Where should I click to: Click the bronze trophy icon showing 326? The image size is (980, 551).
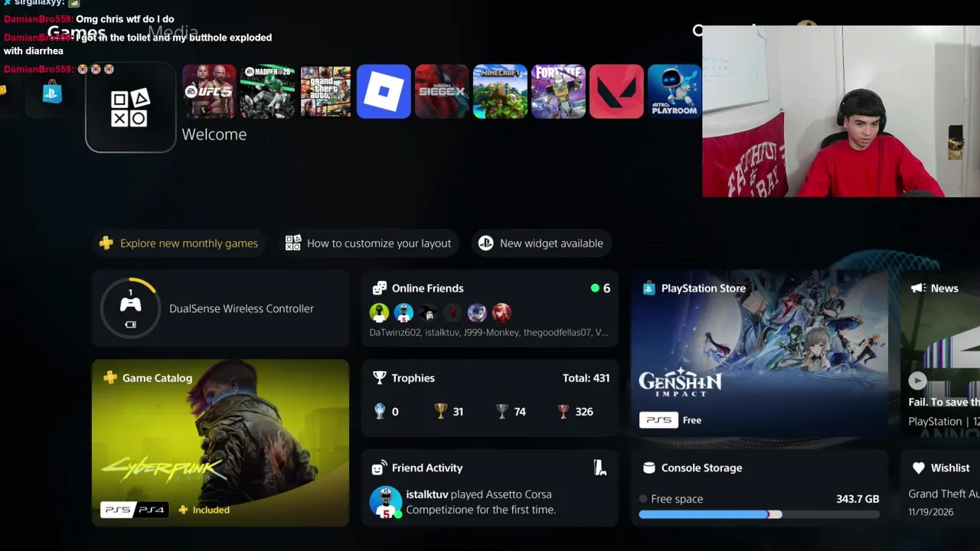point(563,412)
